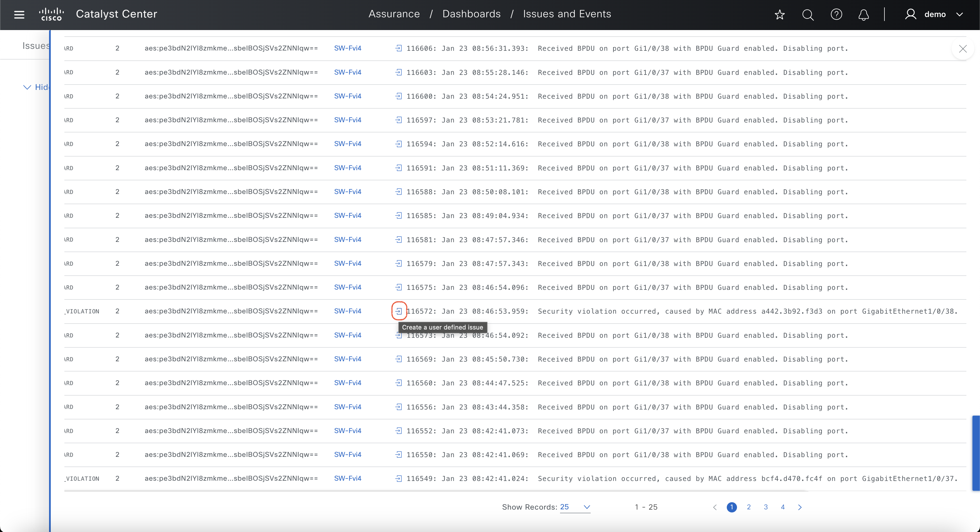Jump to page 4 of events
Image resolution: width=980 pixels, height=532 pixels.
(783, 507)
